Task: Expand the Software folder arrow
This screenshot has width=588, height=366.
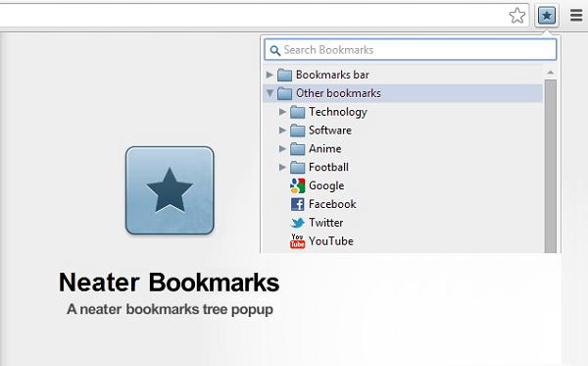Action: click(x=282, y=130)
